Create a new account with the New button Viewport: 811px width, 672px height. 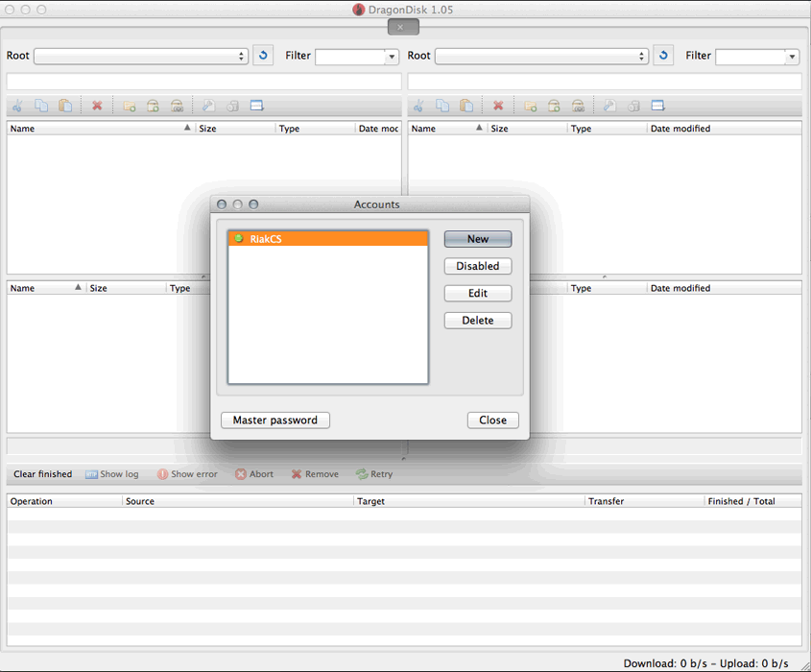coord(477,238)
